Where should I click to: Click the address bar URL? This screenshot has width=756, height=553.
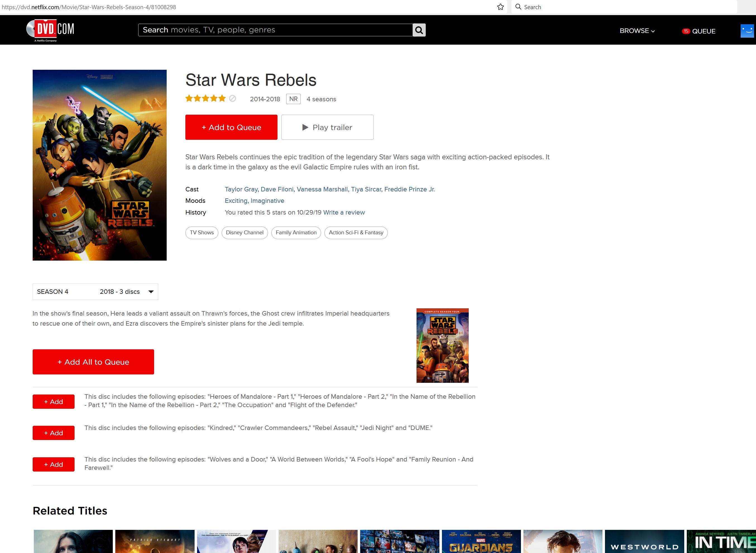pos(89,7)
